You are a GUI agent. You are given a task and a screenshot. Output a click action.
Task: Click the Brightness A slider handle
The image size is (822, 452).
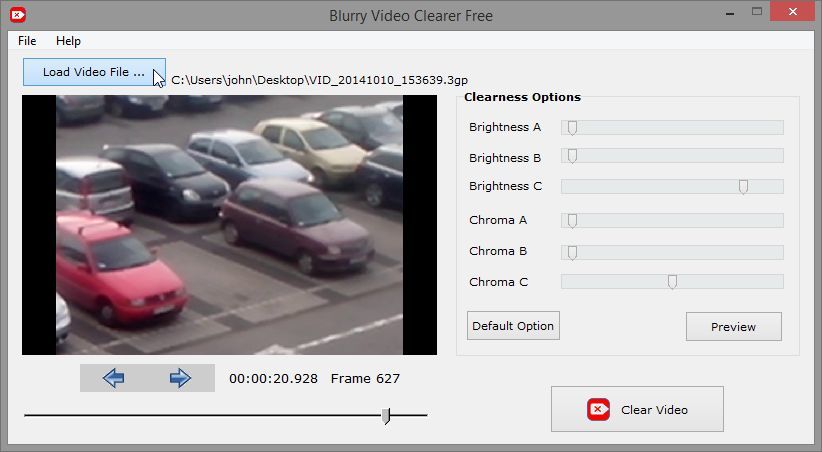click(572, 127)
